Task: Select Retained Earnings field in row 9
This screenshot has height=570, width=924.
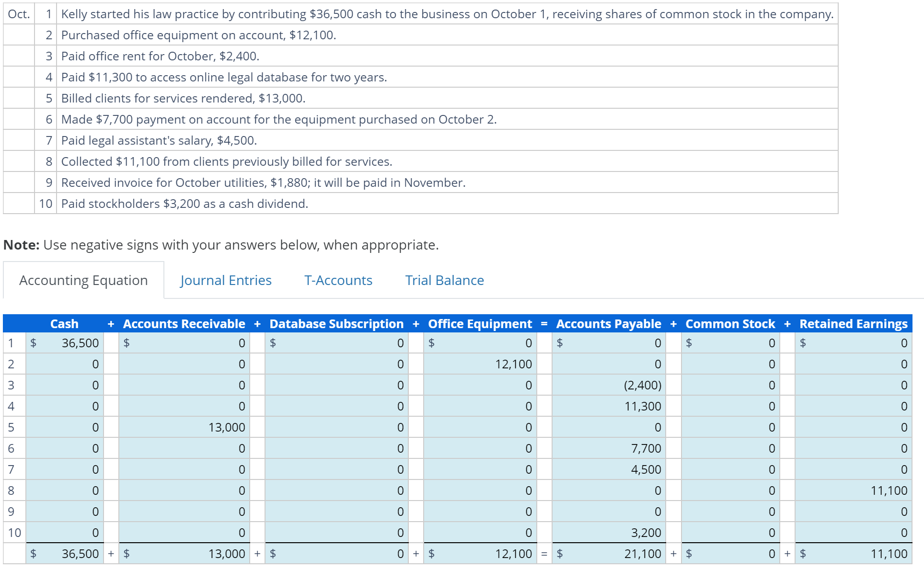Action: (x=854, y=512)
